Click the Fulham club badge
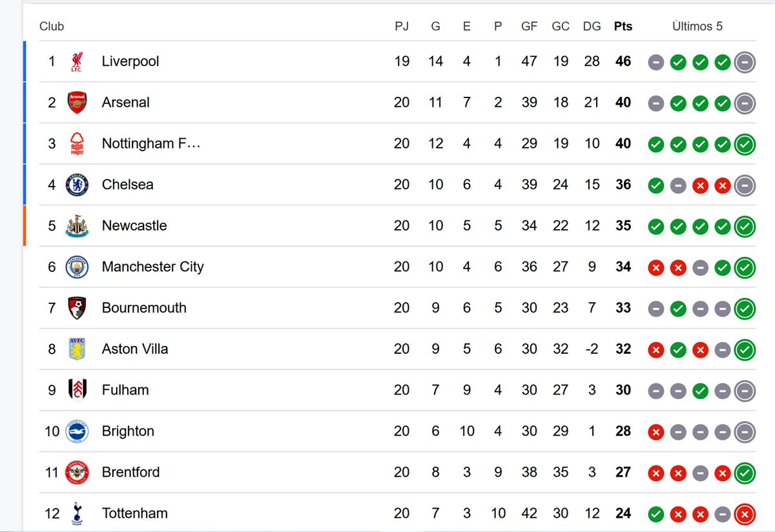775x532 pixels. (x=77, y=390)
